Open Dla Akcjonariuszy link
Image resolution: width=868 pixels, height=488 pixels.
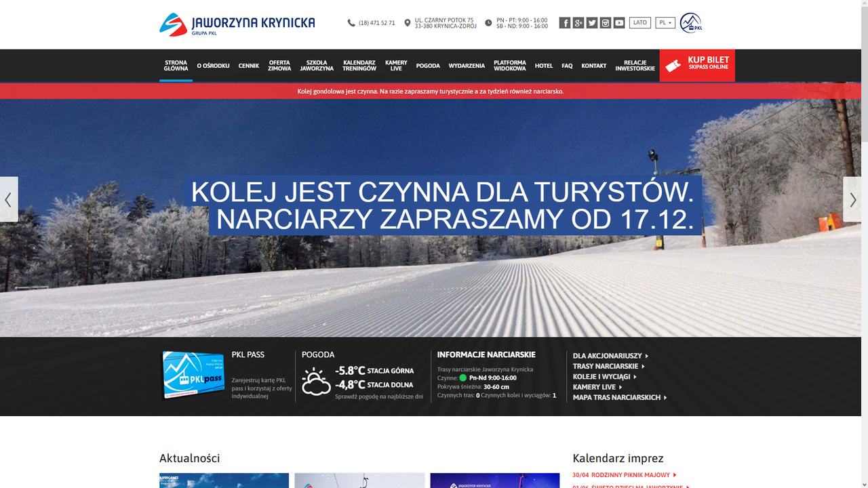pyautogui.click(x=610, y=356)
